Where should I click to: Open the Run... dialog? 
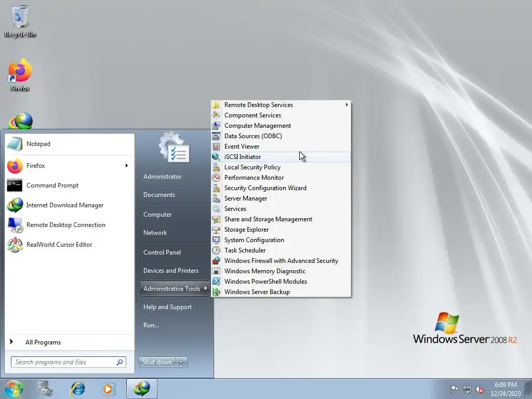[x=151, y=325]
